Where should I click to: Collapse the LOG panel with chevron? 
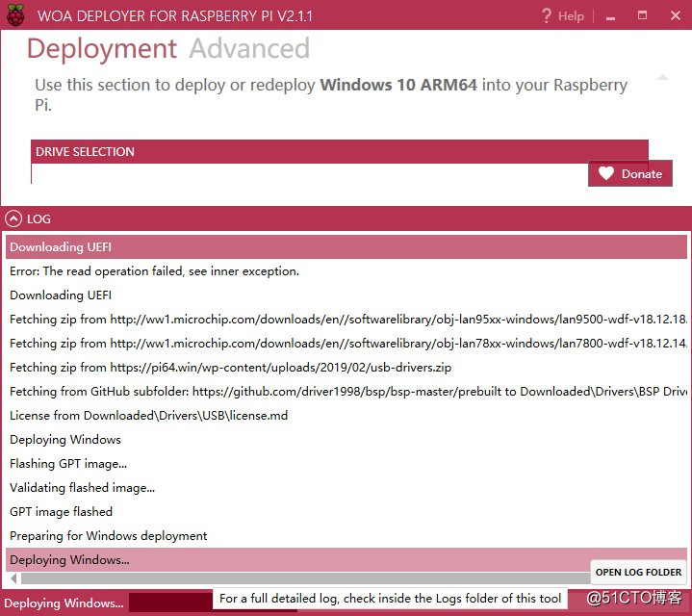tap(13, 218)
